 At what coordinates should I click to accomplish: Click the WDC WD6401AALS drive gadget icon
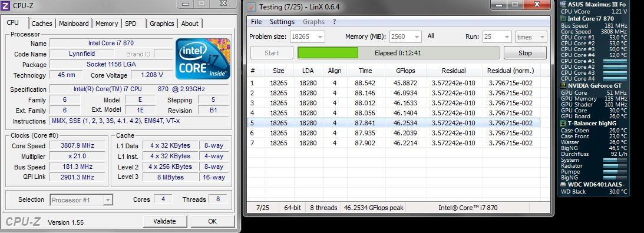coord(563,185)
